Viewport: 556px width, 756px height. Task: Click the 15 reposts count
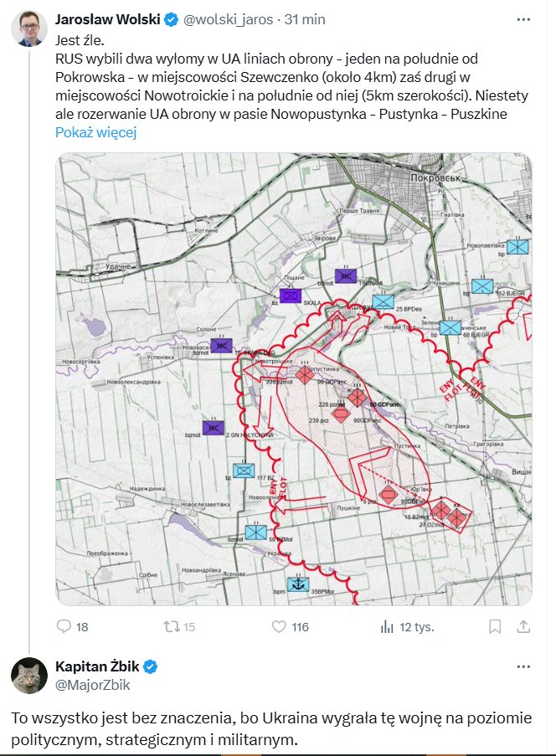(189, 627)
